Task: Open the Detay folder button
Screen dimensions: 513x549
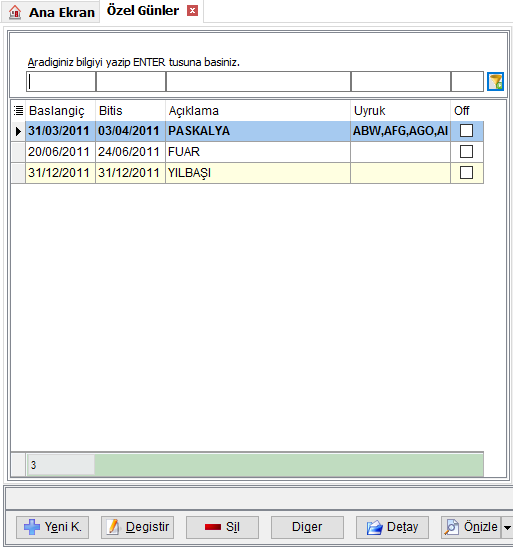Action: point(392,527)
